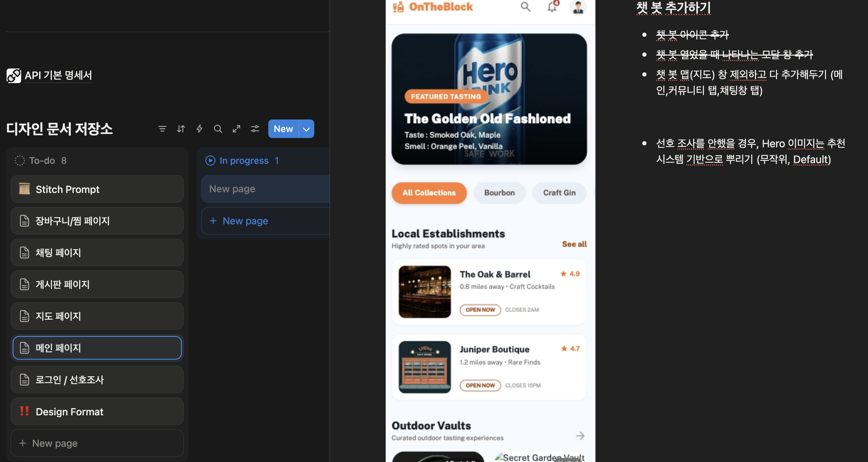The image size is (868, 462).
Task: Select the Bourbon category chip
Action: 499,193
